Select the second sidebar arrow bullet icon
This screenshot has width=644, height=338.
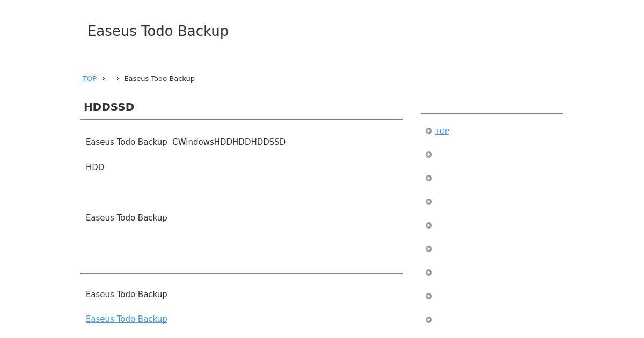coord(429,155)
